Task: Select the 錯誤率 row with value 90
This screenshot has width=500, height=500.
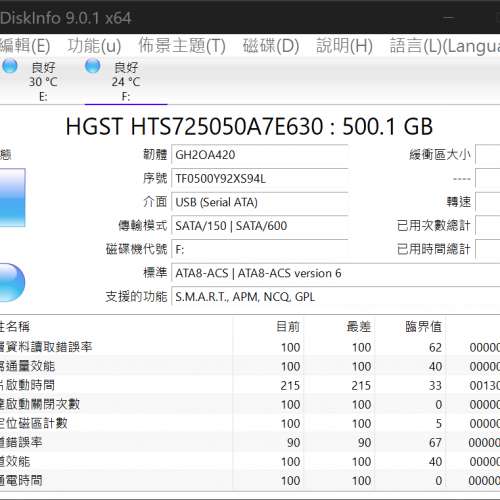Action: pyautogui.click(x=250, y=442)
